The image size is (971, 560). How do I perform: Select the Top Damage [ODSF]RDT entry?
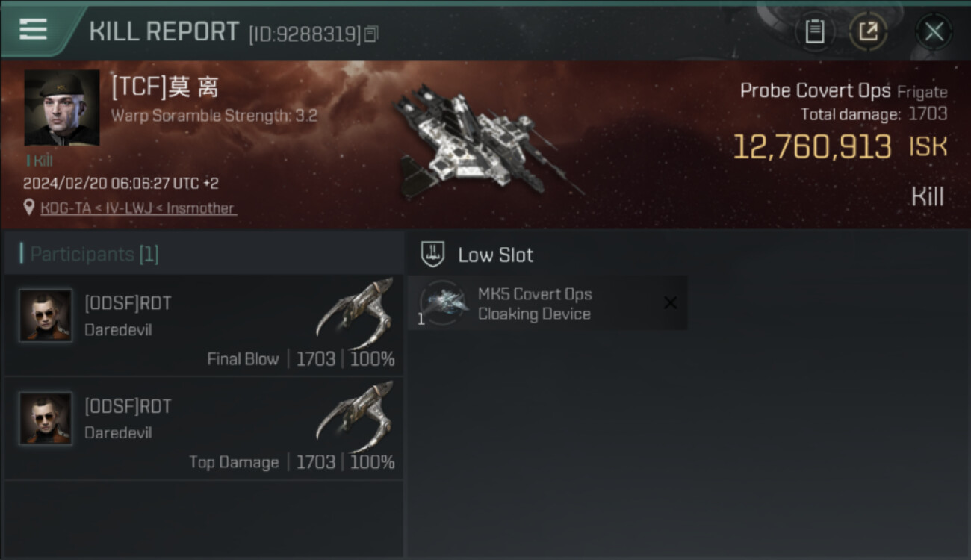(203, 429)
